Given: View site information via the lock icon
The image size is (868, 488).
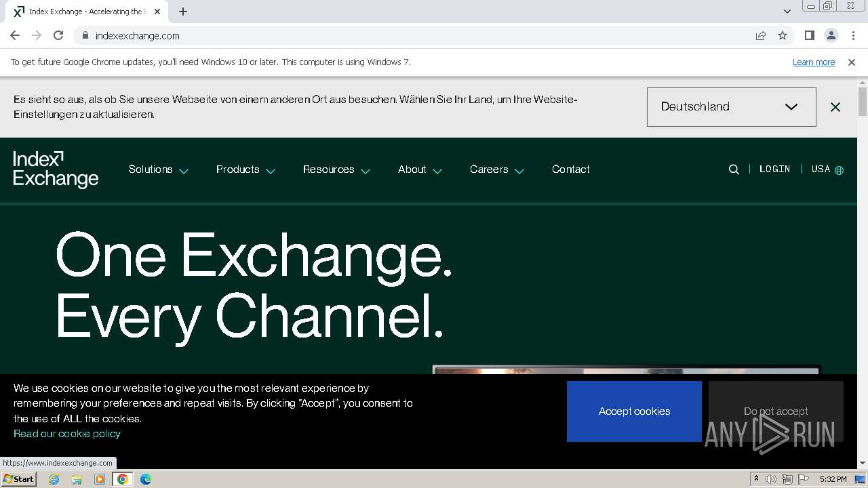Looking at the screenshot, I should pyautogui.click(x=85, y=35).
